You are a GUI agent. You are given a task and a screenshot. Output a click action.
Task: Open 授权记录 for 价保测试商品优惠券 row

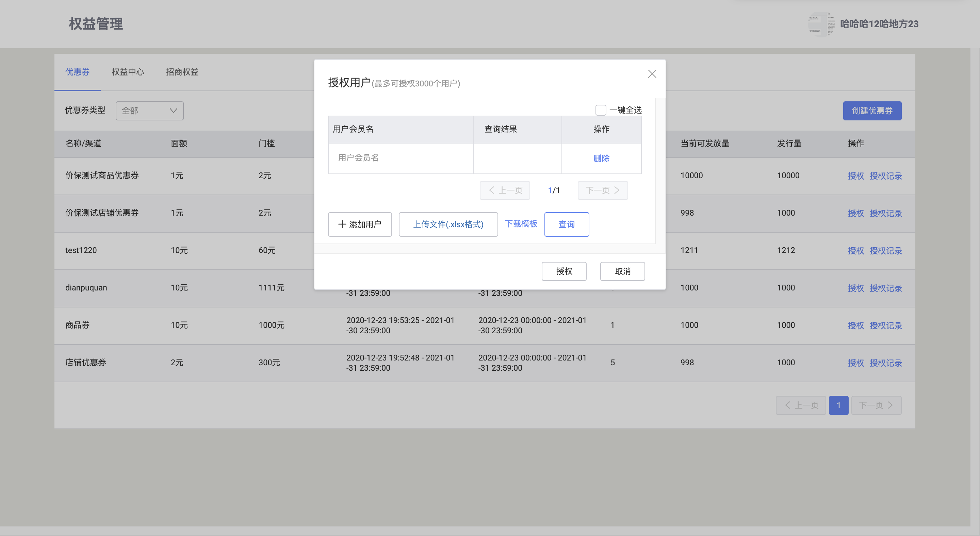click(x=886, y=176)
